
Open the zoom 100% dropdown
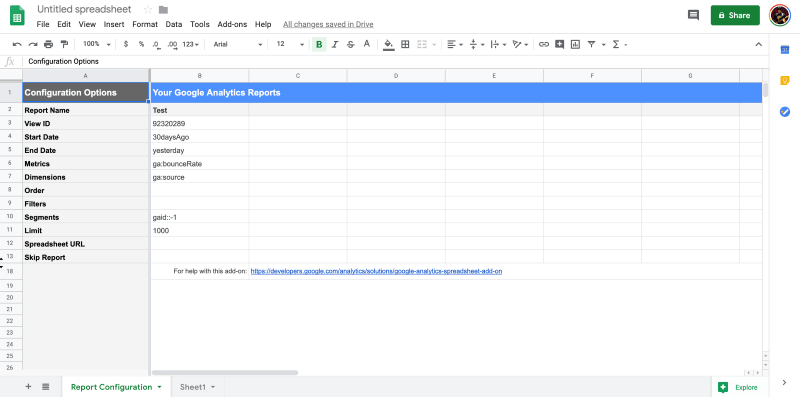(96, 44)
